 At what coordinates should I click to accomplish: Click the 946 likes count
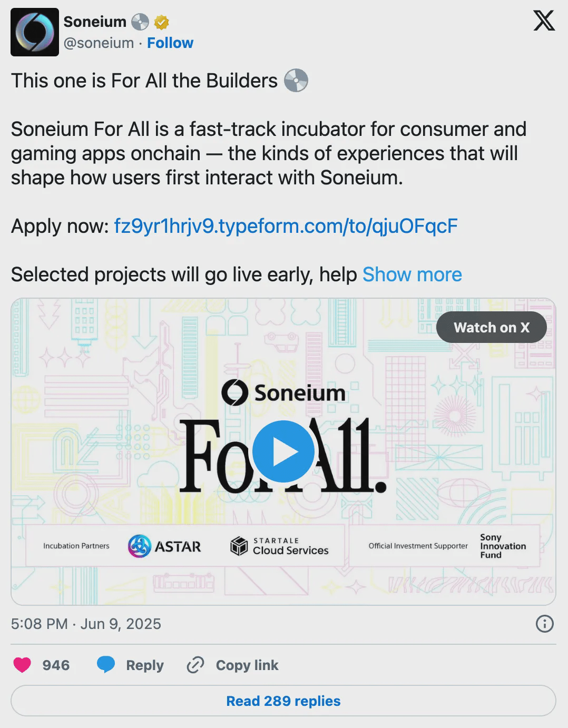coord(56,665)
